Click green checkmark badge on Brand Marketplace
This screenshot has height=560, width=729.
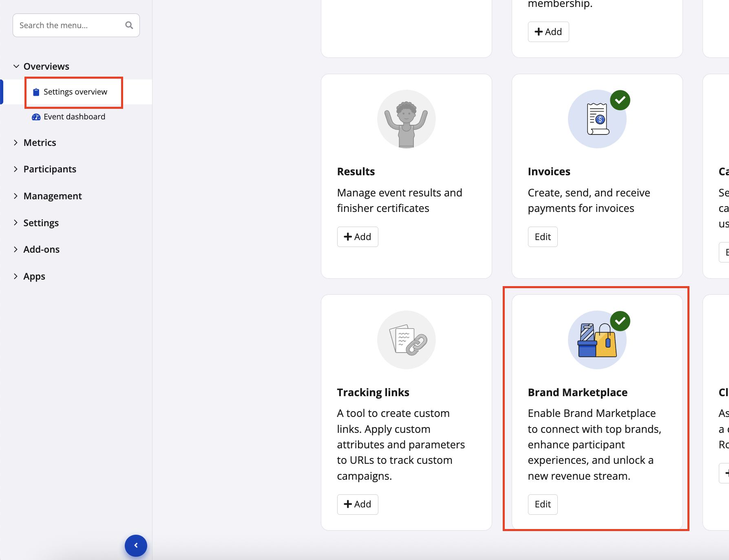coord(620,321)
